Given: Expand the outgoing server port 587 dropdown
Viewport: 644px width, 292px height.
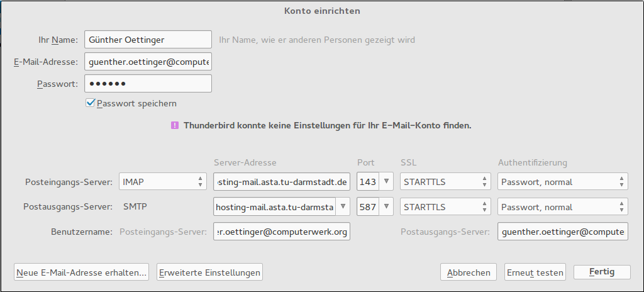Looking at the screenshot, I should tap(387, 207).
